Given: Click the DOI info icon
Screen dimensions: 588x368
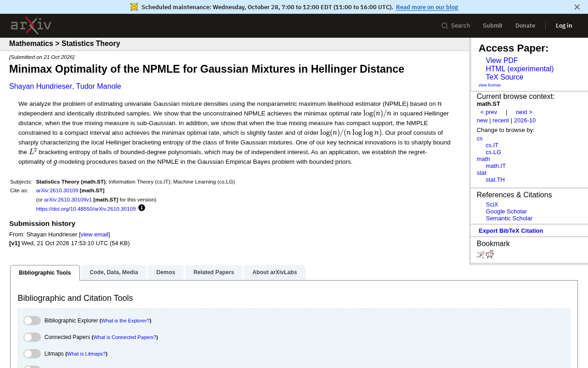Looking at the screenshot, I should [x=141, y=208].
